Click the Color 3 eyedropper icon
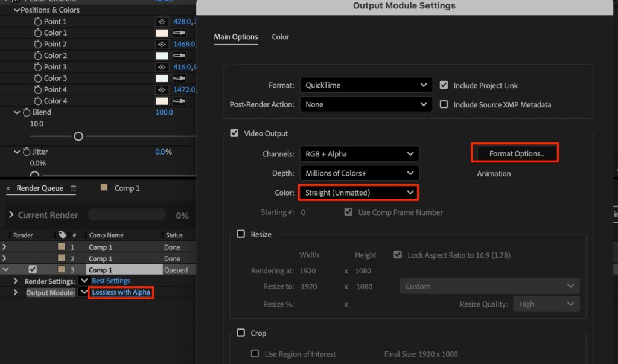The image size is (618, 364). [x=179, y=78]
